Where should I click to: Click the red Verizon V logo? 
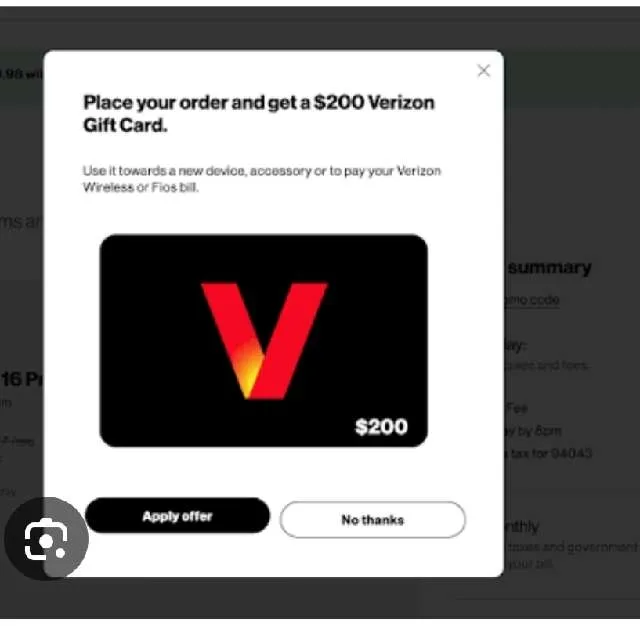264,341
